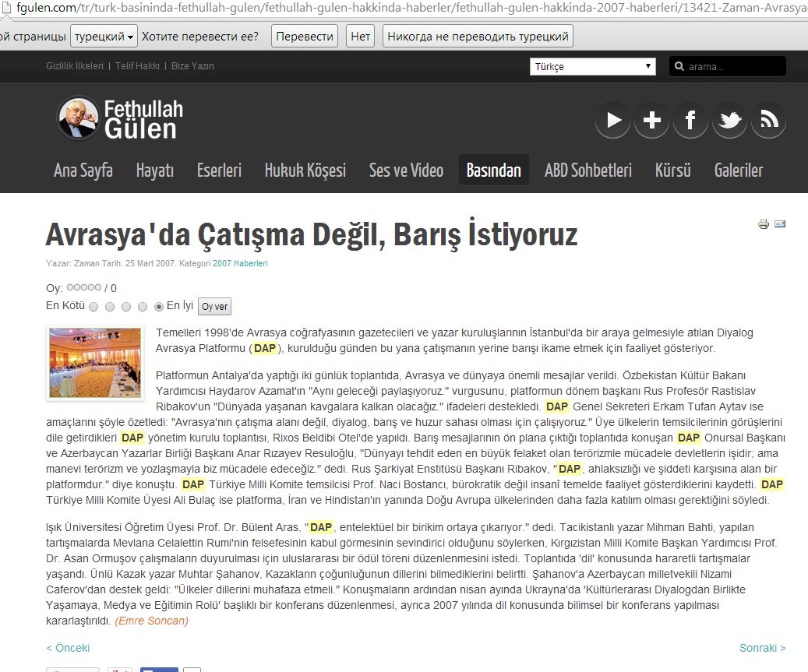
Task: Click the 'arama...' search field
Action: point(733,67)
